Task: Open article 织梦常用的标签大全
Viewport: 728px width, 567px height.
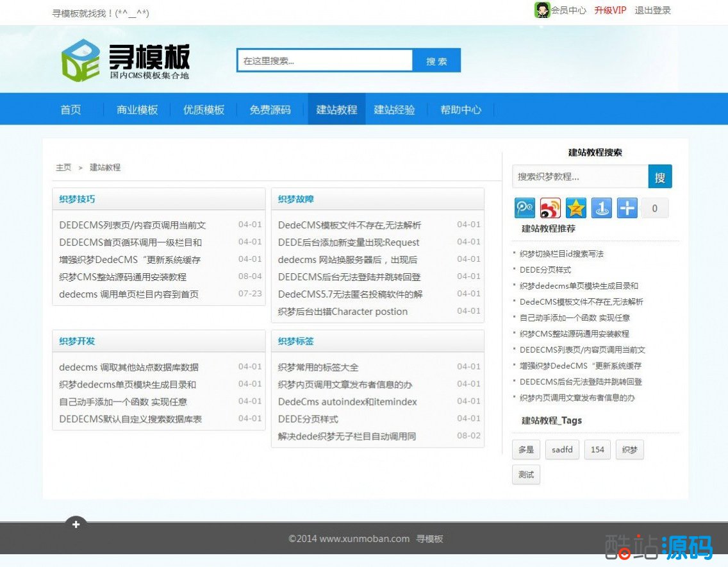Action: (x=318, y=368)
